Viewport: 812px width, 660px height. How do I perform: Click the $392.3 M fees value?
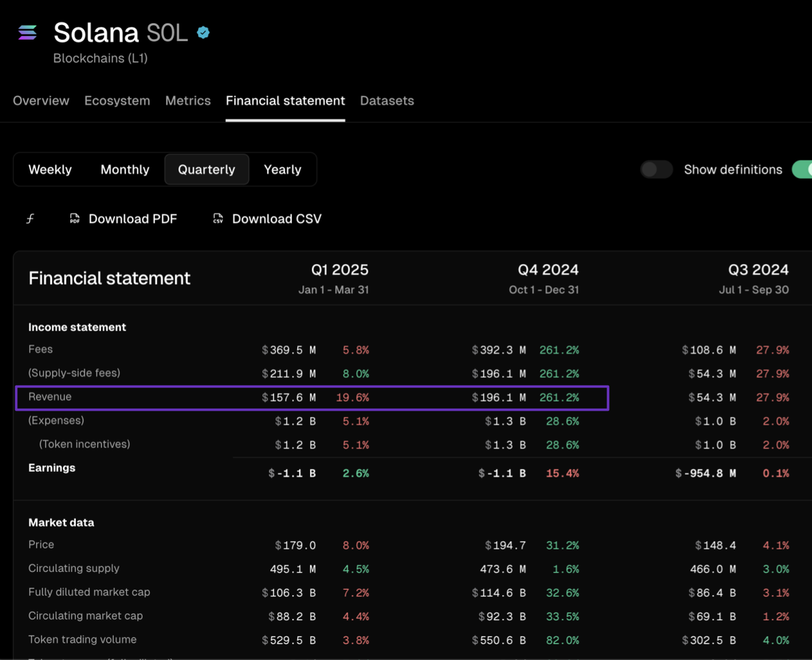coord(499,350)
